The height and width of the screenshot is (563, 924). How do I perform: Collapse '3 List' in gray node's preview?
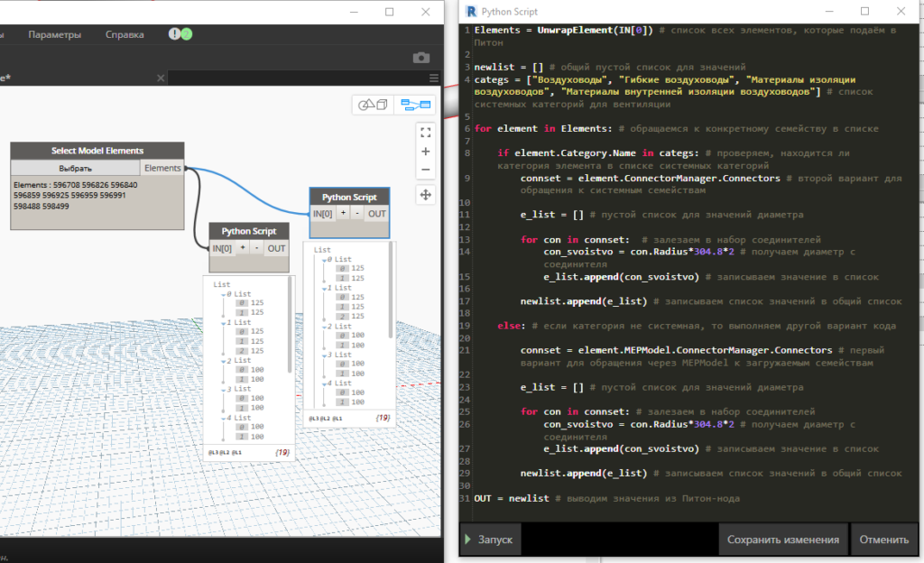(224, 389)
